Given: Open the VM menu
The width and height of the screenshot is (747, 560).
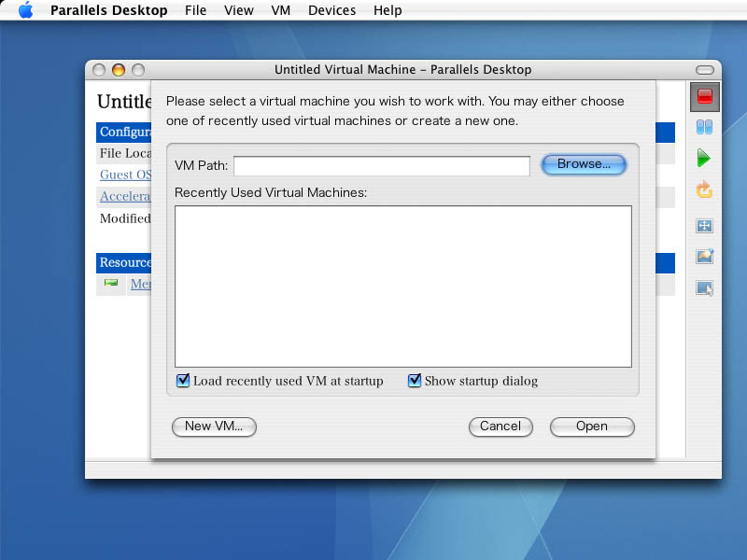Looking at the screenshot, I should pos(280,11).
